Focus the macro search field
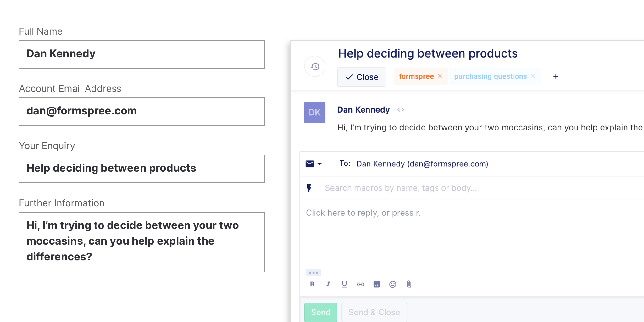 [401, 188]
